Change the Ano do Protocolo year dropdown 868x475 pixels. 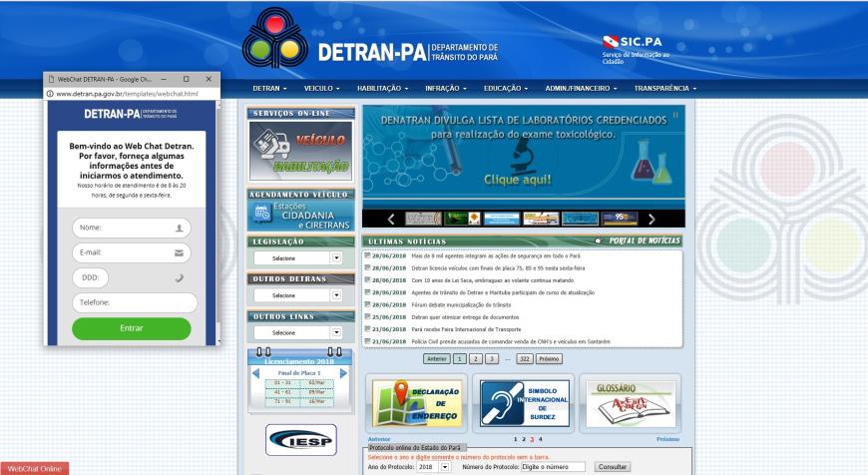tap(445, 466)
